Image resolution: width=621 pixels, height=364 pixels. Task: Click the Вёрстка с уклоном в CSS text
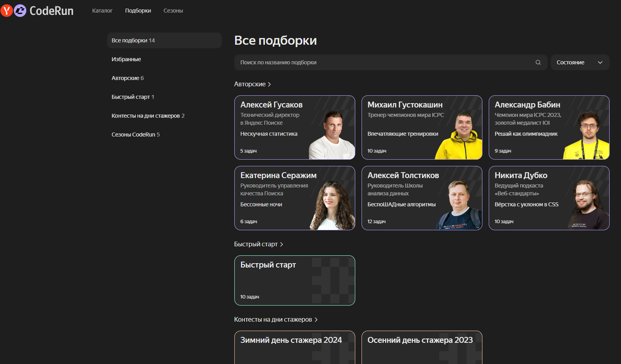coord(526,204)
